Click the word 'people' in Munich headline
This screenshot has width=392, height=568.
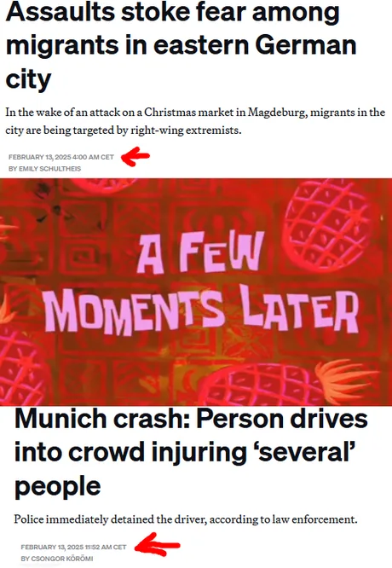(58, 486)
